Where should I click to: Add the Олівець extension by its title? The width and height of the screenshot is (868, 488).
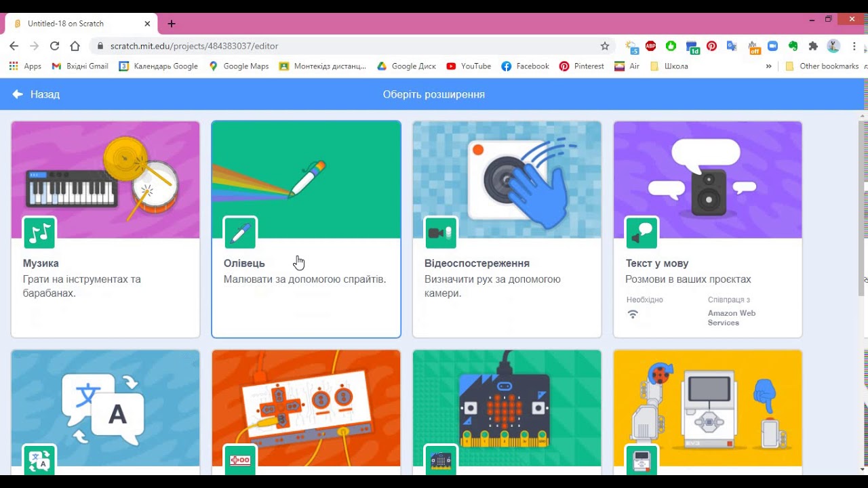tap(244, 263)
